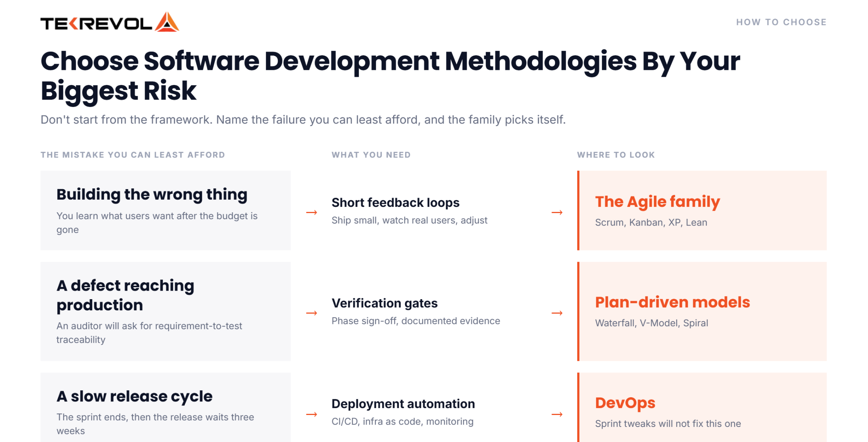
Task: Open the 'Plan-driven models' card title
Action: pyautogui.click(x=672, y=302)
